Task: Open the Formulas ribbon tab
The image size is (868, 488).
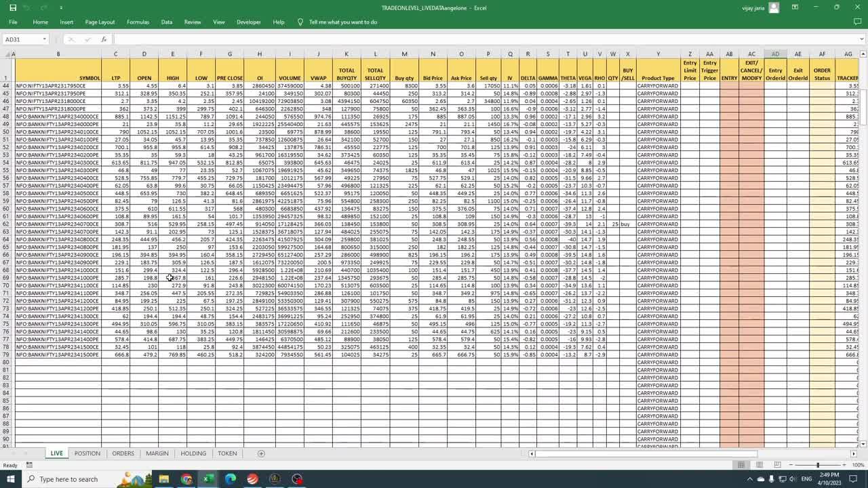Action: coord(138,22)
